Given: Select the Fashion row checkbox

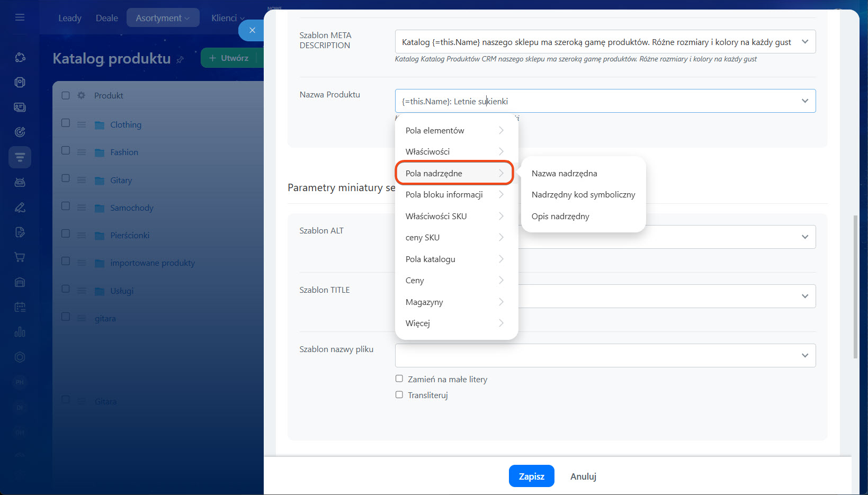Looking at the screenshot, I should pos(66,151).
